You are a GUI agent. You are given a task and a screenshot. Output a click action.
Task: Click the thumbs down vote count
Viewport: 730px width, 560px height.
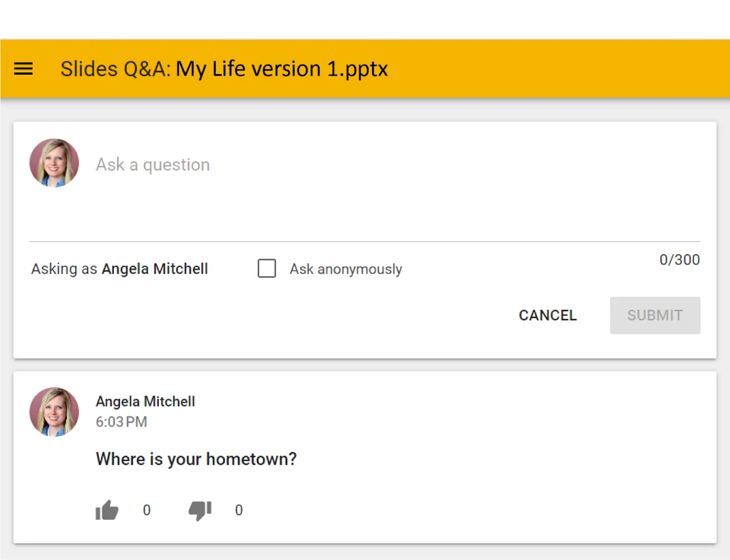[238, 510]
